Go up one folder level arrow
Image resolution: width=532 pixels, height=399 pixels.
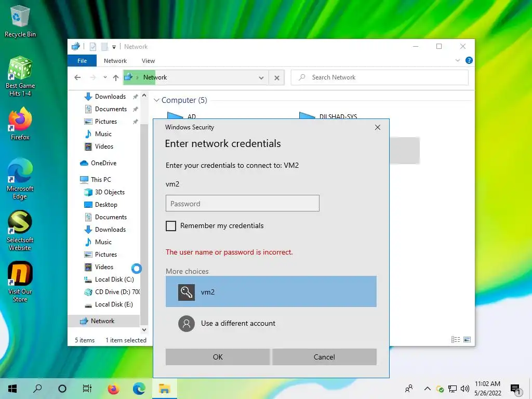pyautogui.click(x=116, y=78)
